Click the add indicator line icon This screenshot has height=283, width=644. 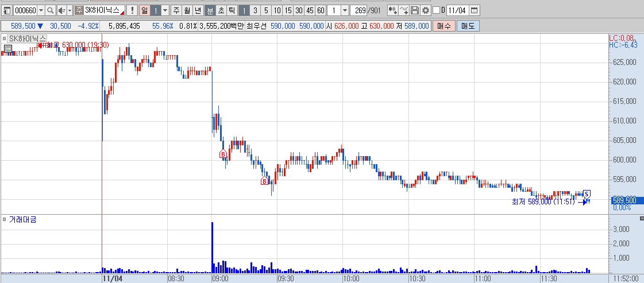(x=404, y=10)
